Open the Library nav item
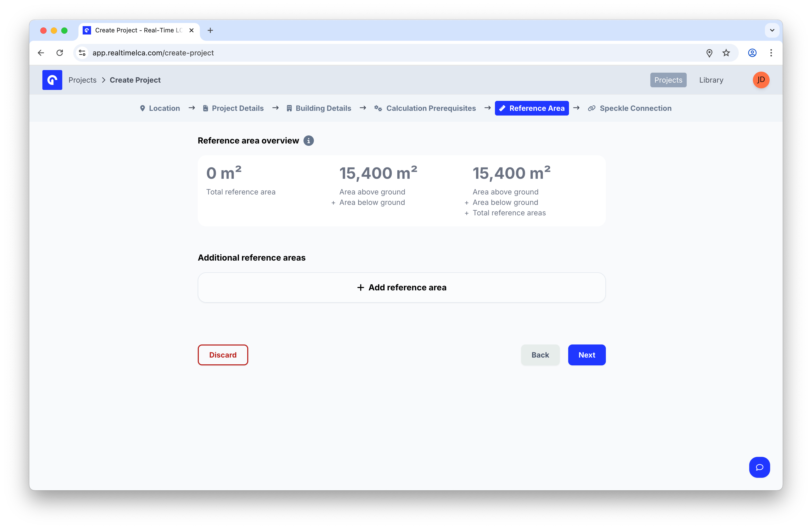812x529 pixels. [711, 80]
